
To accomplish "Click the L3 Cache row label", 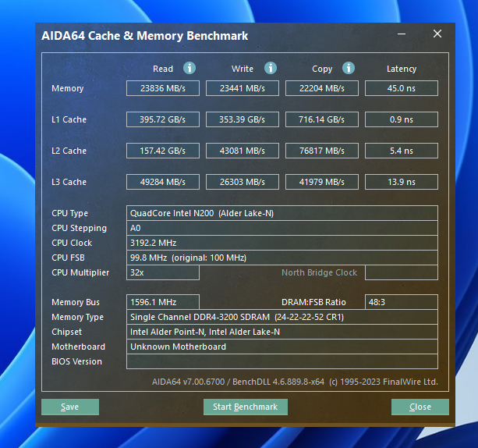I will [69, 182].
